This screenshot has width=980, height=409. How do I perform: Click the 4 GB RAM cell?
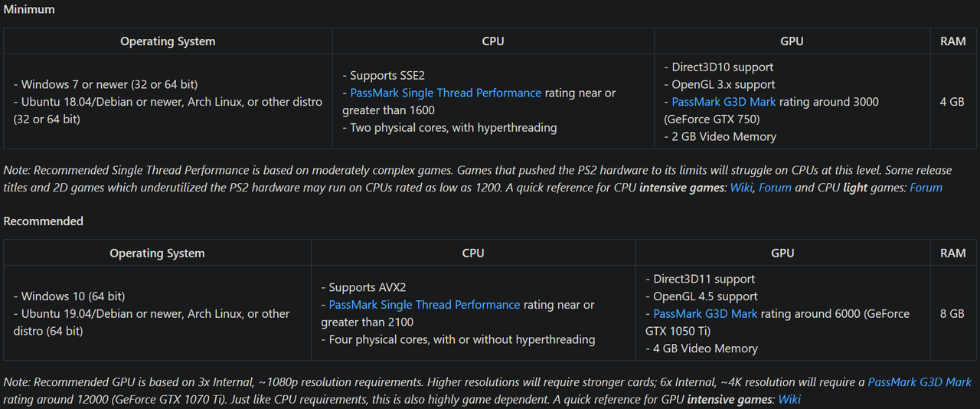tap(952, 102)
